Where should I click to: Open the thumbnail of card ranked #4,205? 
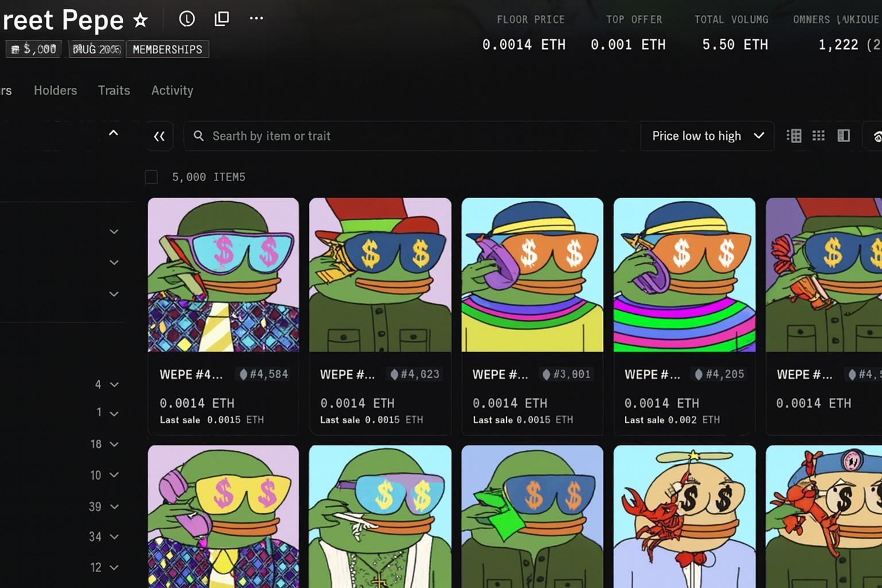tap(684, 274)
